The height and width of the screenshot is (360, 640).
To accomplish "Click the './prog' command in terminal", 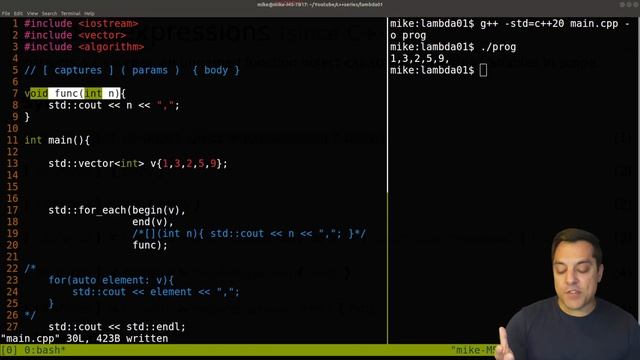I will pyautogui.click(x=498, y=47).
